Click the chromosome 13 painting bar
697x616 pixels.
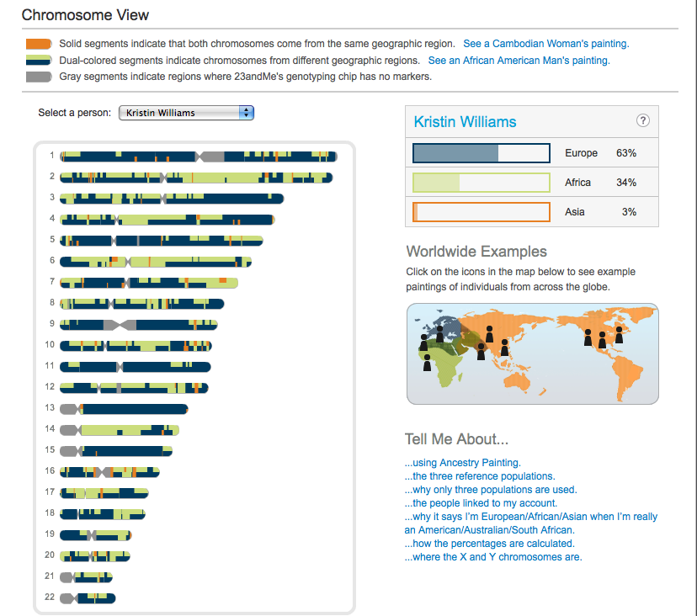click(x=124, y=408)
